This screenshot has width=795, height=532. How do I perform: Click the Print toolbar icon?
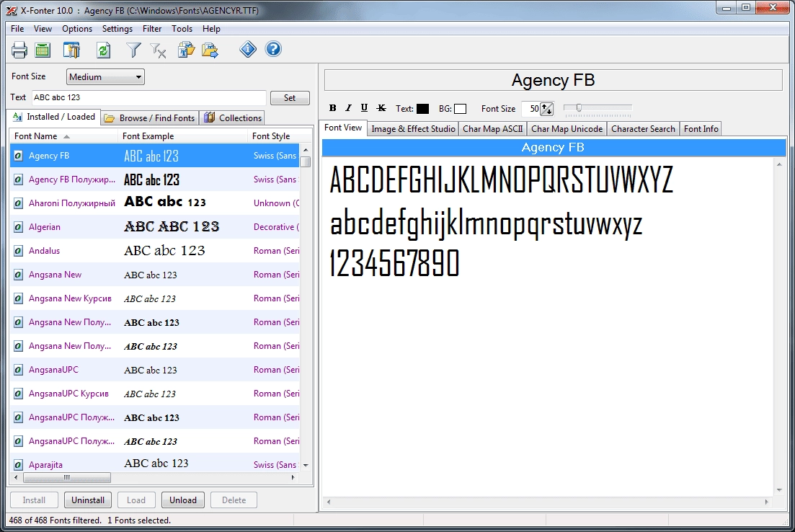(x=19, y=50)
